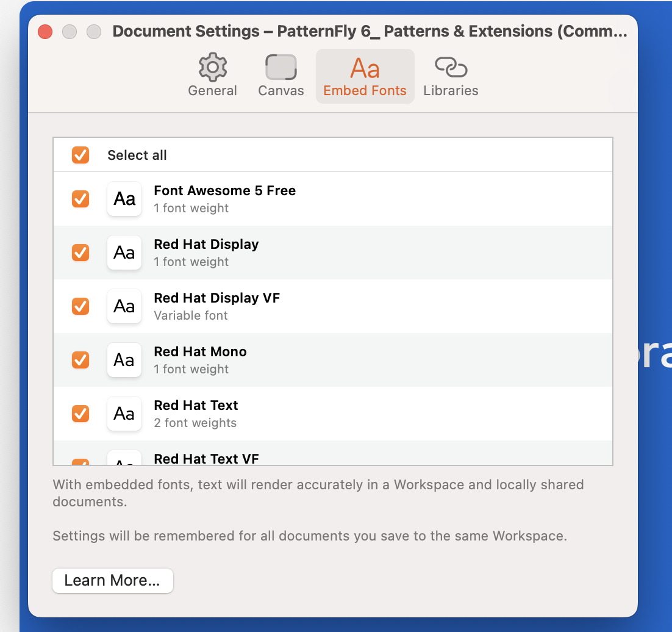Viewport: 672px width, 632px height.
Task: Select the Red Hat Mono font name
Action: (x=200, y=352)
